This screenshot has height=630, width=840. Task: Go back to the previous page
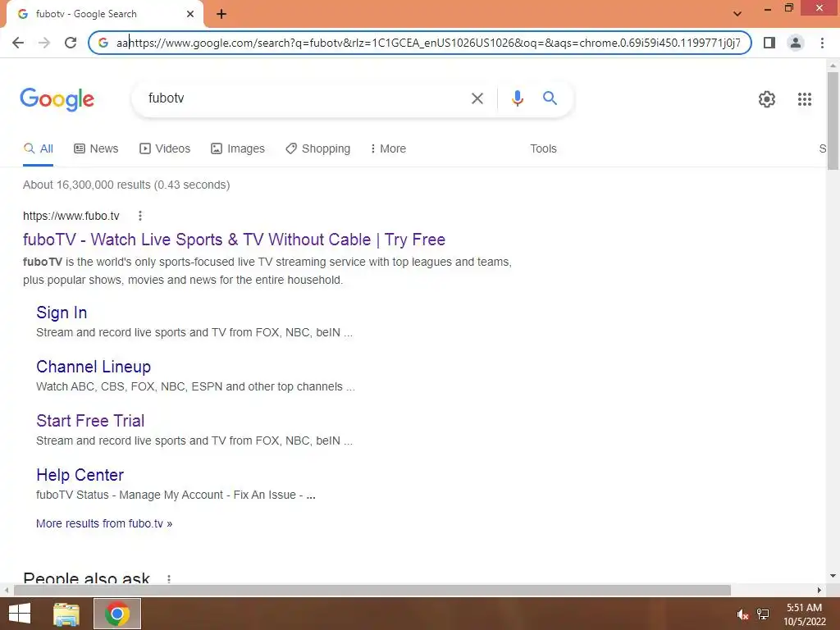coord(18,43)
